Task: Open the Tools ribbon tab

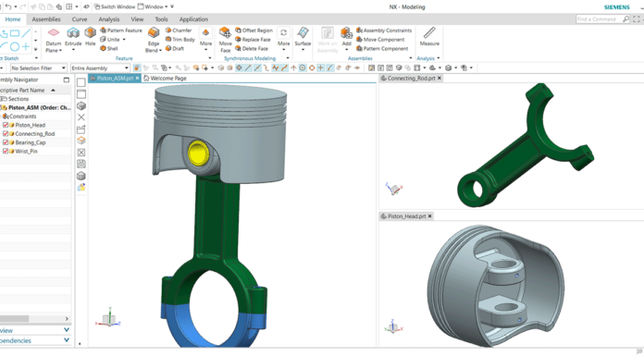Action: click(x=161, y=19)
